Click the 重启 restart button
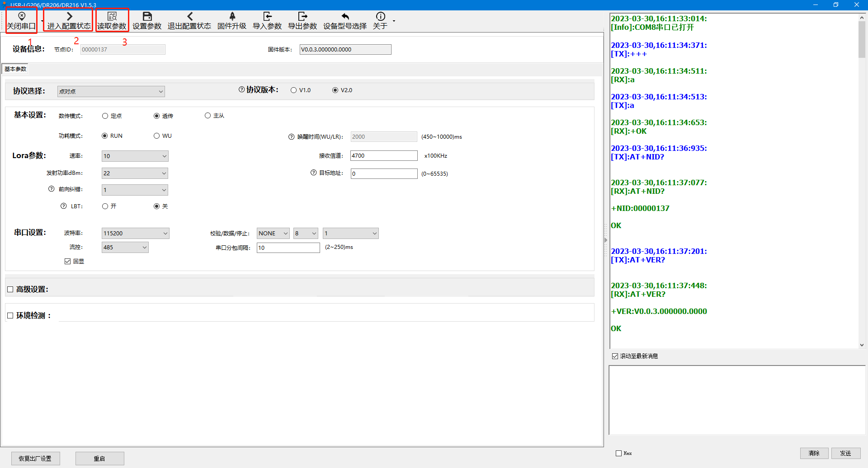This screenshot has height=468, width=868. point(99,459)
